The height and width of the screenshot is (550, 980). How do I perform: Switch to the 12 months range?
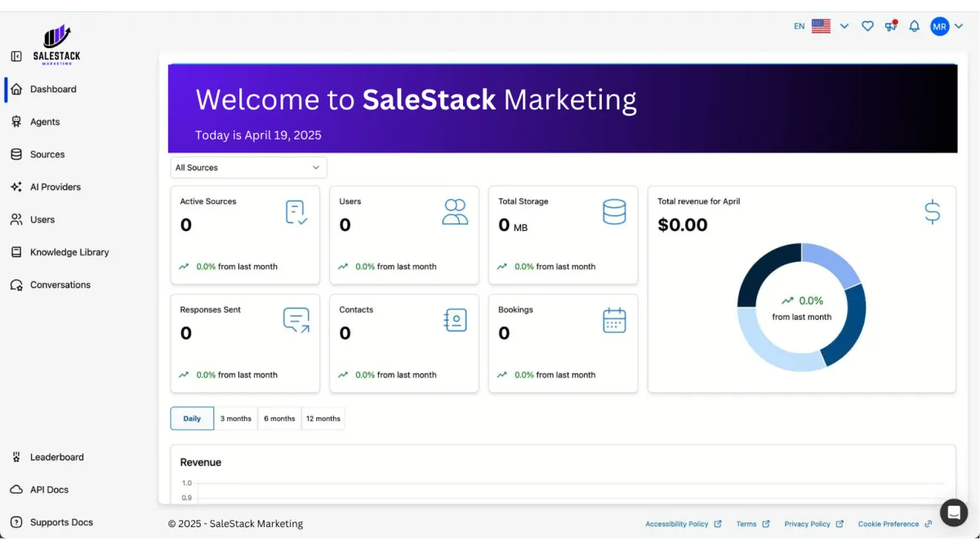click(323, 419)
